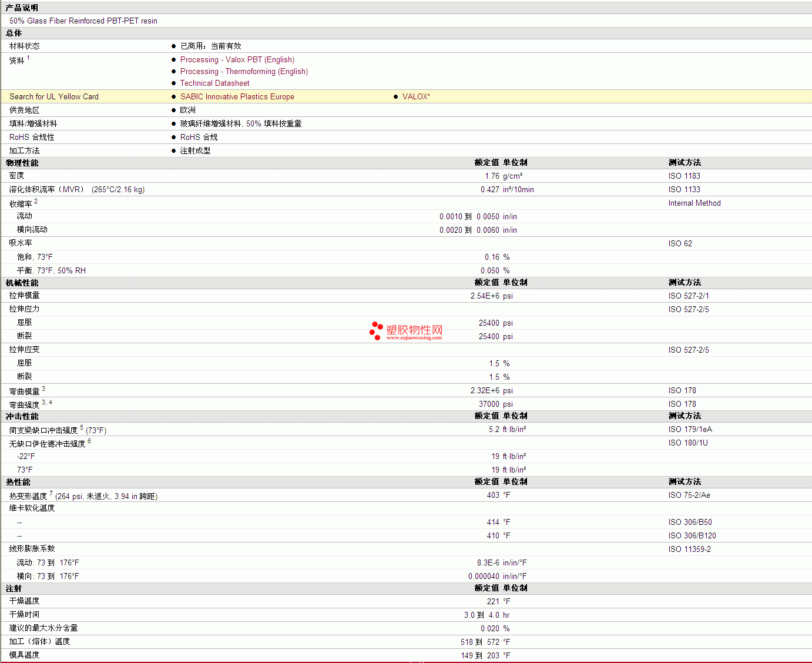Click the 机械性能 section header
This screenshot has width=812, height=663.
[x=22, y=283]
